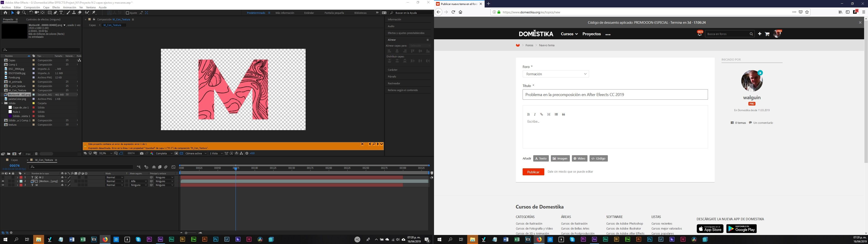This screenshot has width=868, height=244.
Task: Take a snapshot with the camera icon
Action: coord(142,153)
